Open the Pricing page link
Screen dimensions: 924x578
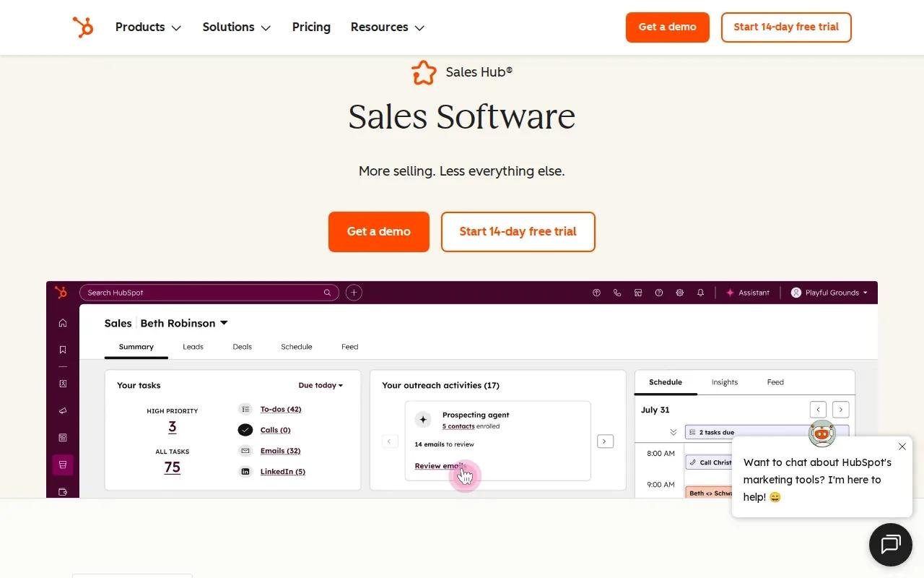311,27
